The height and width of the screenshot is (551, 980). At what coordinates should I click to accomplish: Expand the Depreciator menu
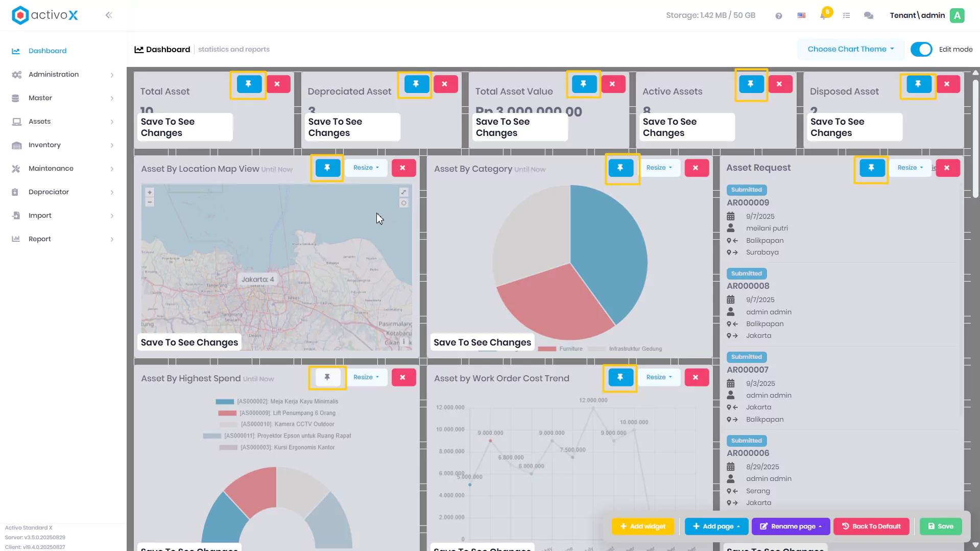63,192
